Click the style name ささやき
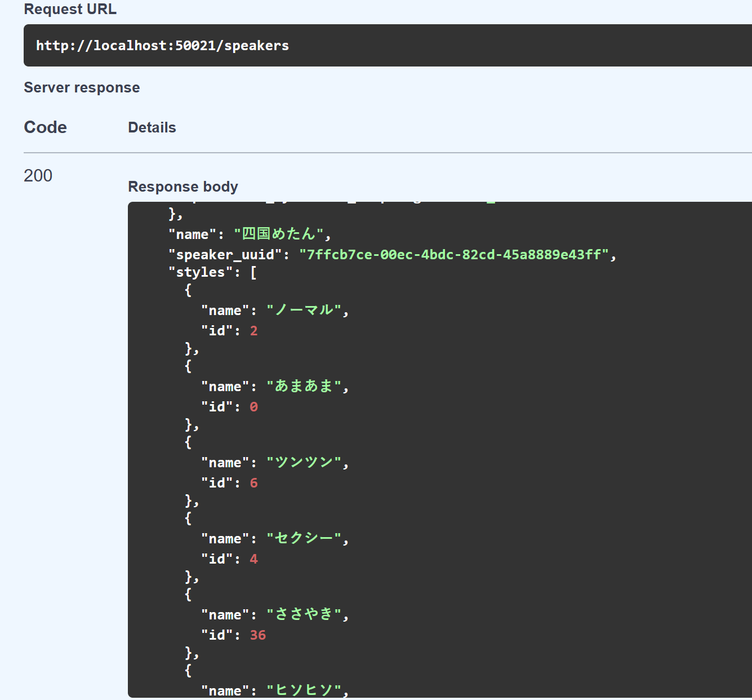The width and height of the screenshot is (752, 700). click(x=304, y=614)
